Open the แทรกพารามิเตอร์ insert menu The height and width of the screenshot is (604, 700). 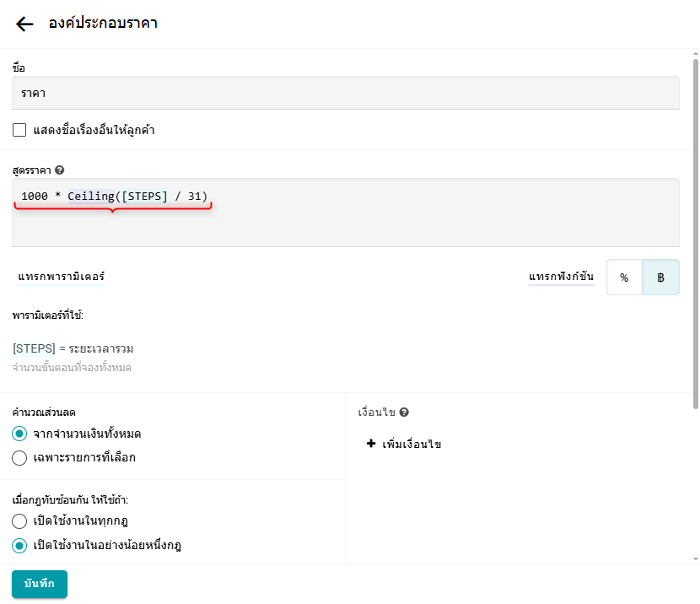[x=61, y=277]
